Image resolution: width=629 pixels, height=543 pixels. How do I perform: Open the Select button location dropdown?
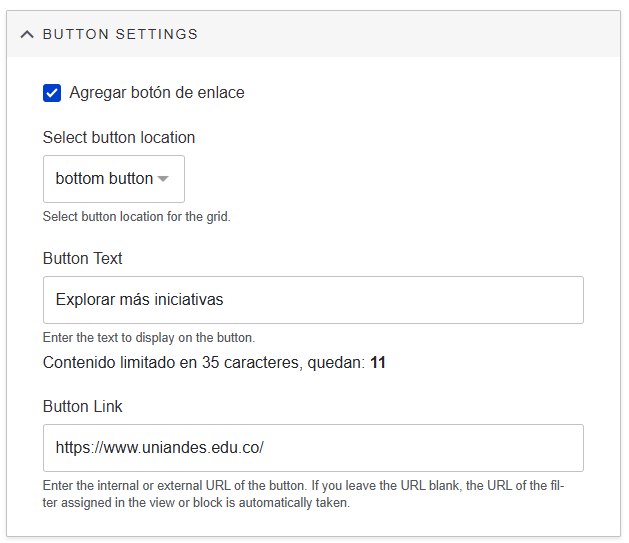[x=114, y=179]
